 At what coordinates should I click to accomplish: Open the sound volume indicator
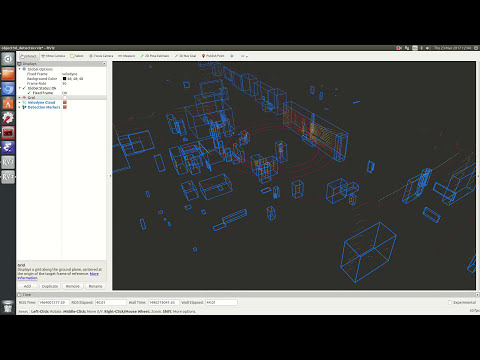coord(428,48)
